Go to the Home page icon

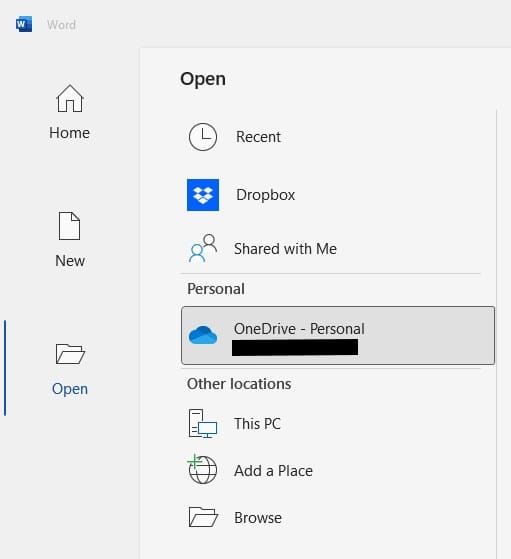click(x=70, y=99)
